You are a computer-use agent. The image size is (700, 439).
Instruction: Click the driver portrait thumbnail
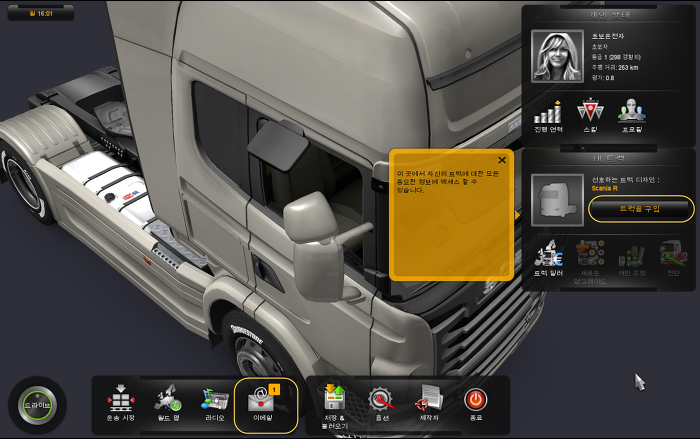558,56
